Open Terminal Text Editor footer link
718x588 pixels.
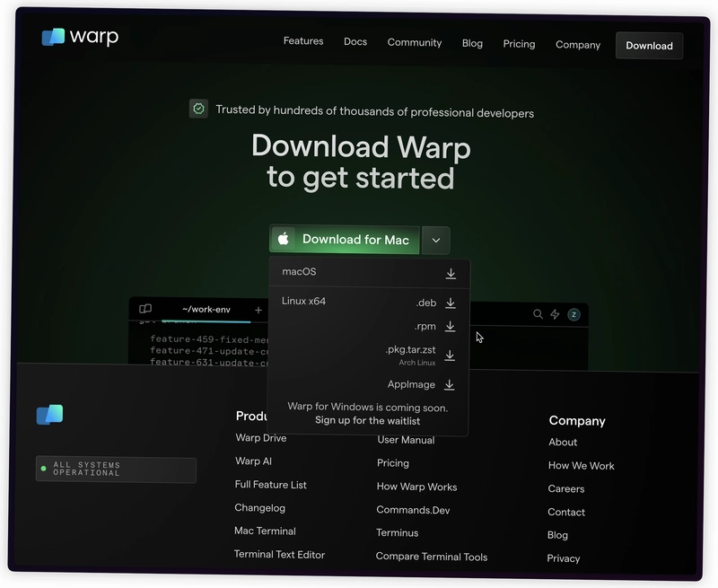click(279, 555)
